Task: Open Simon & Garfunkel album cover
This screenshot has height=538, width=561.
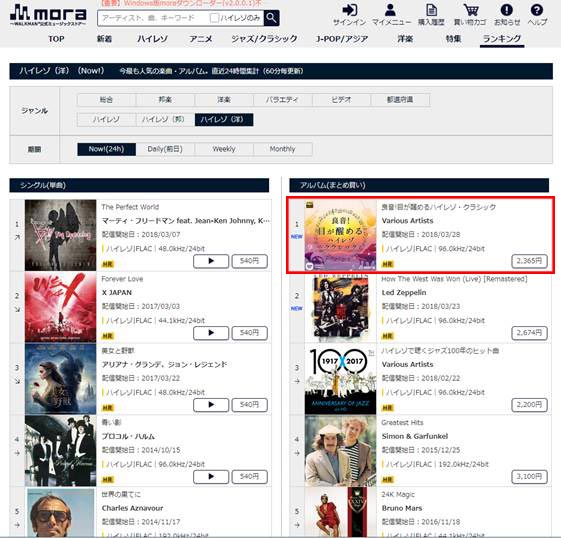Action: [341, 451]
